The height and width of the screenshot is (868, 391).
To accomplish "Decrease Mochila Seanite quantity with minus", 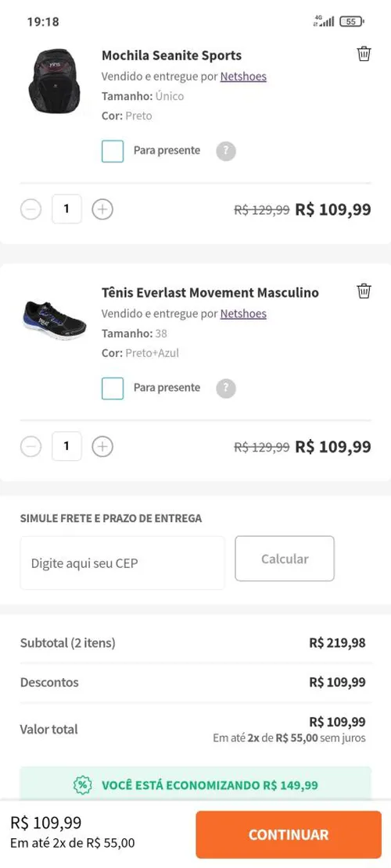I will 31,209.
